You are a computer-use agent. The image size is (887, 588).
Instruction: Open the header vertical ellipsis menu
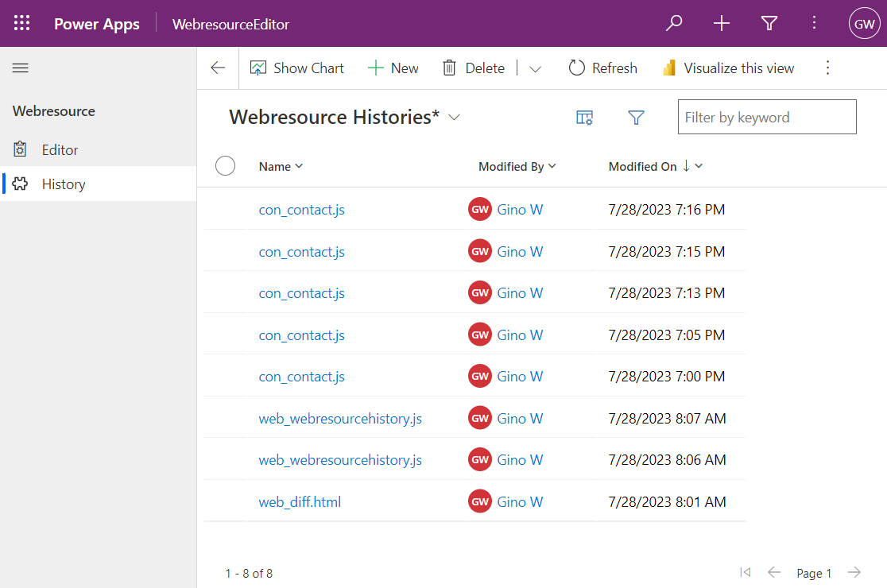814,23
